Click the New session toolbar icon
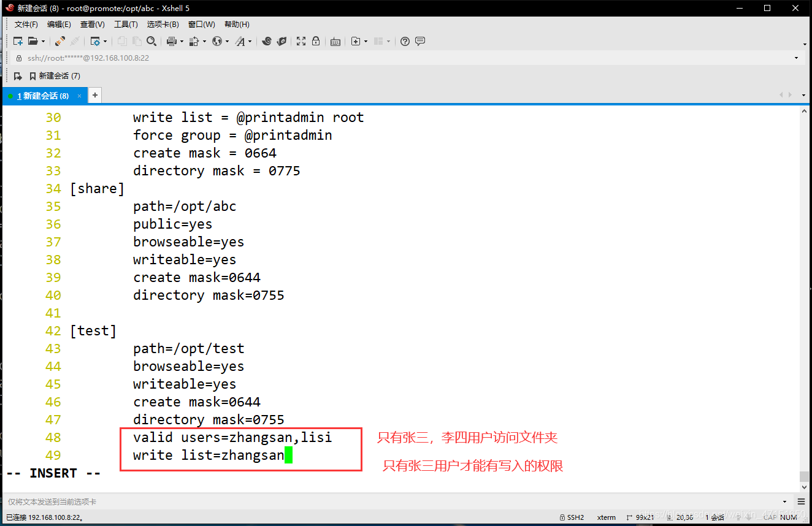Image resolution: width=812 pixels, height=526 pixels. (x=18, y=41)
